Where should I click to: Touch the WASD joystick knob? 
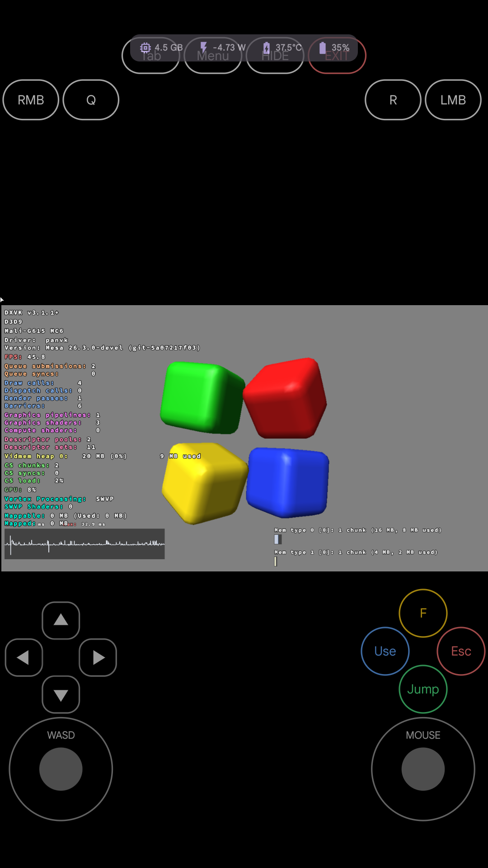pos(61,769)
